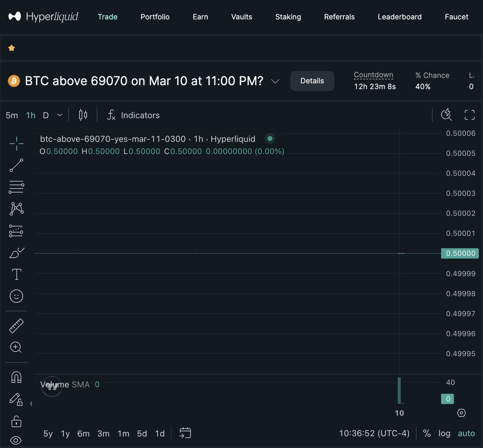Screen dimensions: 483x448
Task: Toggle percentage scale mode
Action: pyautogui.click(x=427, y=434)
